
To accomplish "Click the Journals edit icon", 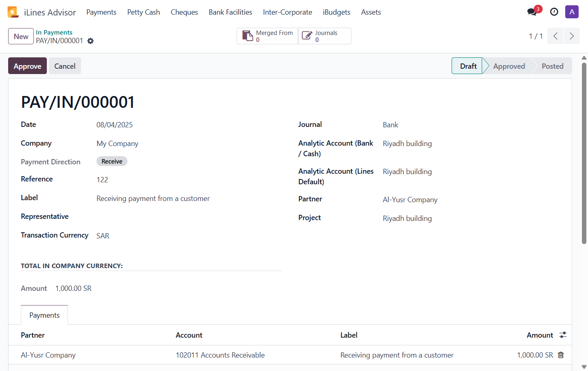I will pos(307,36).
